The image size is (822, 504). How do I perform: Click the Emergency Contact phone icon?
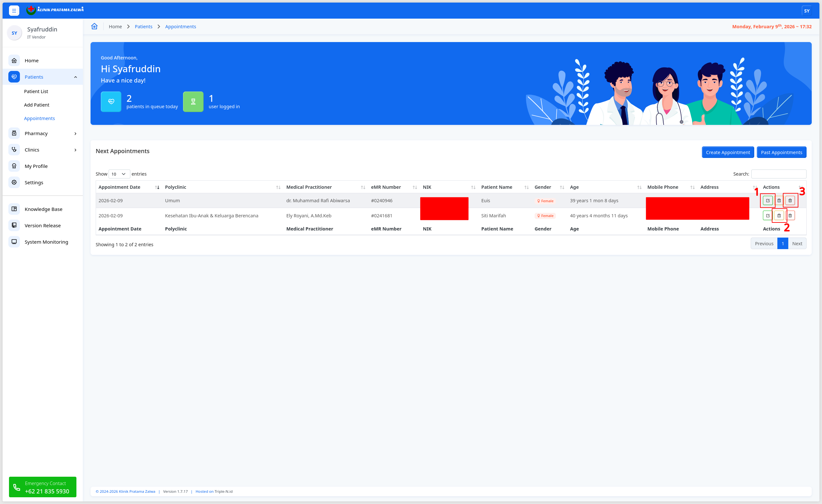click(17, 487)
